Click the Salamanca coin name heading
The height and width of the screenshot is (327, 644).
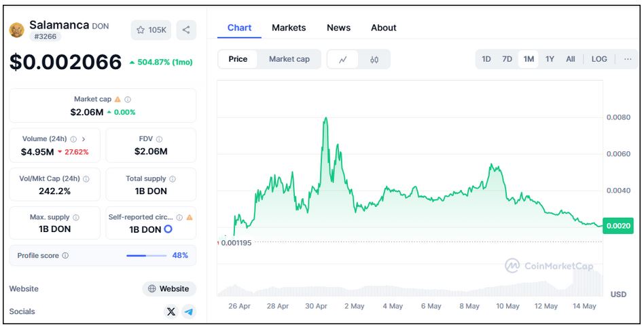tap(59, 25)
